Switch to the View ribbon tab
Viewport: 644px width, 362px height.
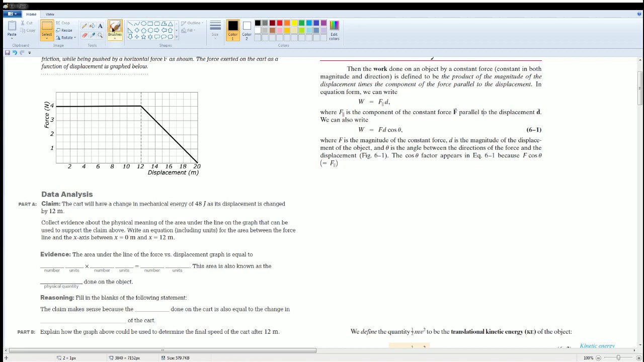50,14
